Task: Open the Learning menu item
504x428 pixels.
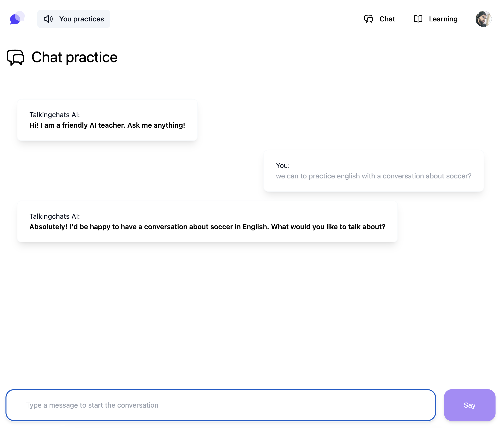Action: pos(436,19)
